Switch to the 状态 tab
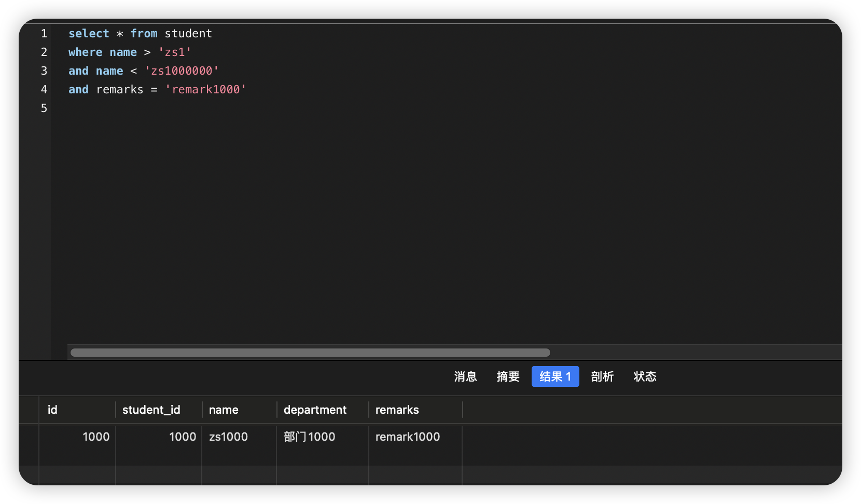This screenshot has height=504, width=861. [x=645, y=376]
